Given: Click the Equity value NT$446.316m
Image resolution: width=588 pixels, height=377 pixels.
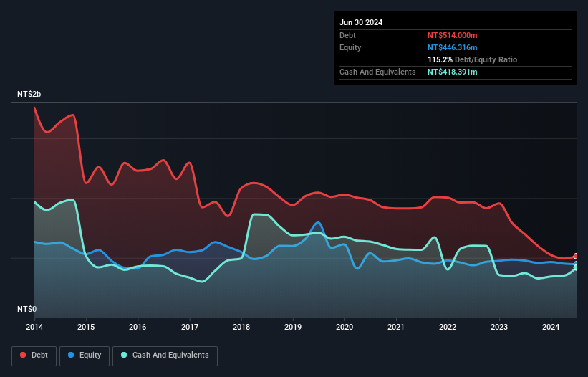Looking at the screenshot, I should click(452, 47).
